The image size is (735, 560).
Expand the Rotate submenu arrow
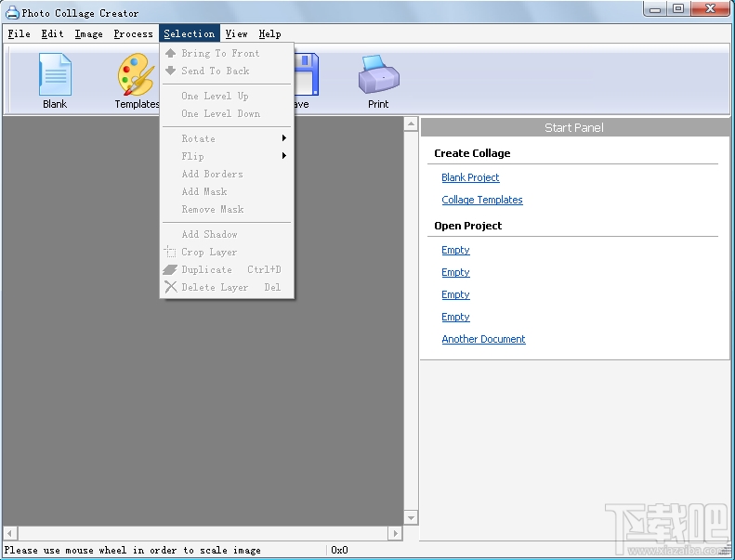point(284,138)
